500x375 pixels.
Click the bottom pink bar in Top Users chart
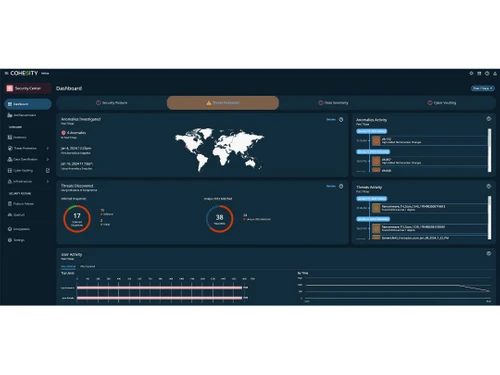159,298
